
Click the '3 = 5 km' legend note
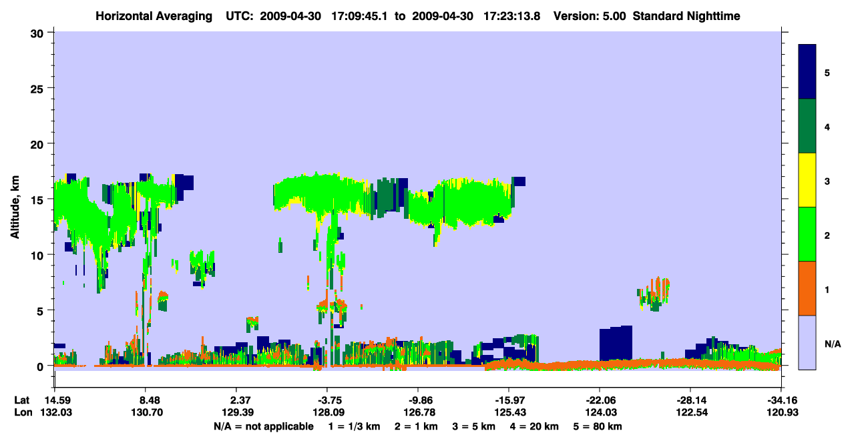(473, 426)
